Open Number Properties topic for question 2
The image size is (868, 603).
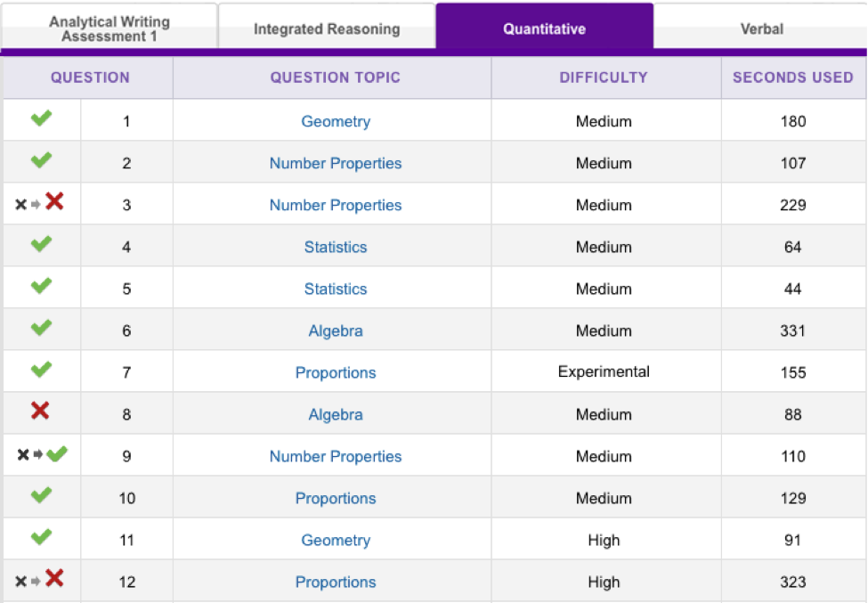pos(336,163)
